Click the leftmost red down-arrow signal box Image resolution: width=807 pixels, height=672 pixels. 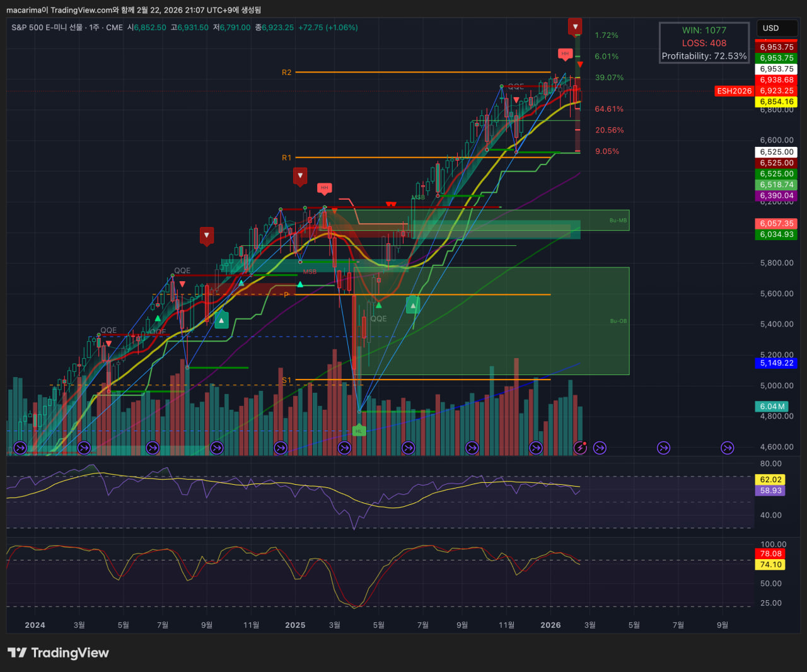click(206, 236)
